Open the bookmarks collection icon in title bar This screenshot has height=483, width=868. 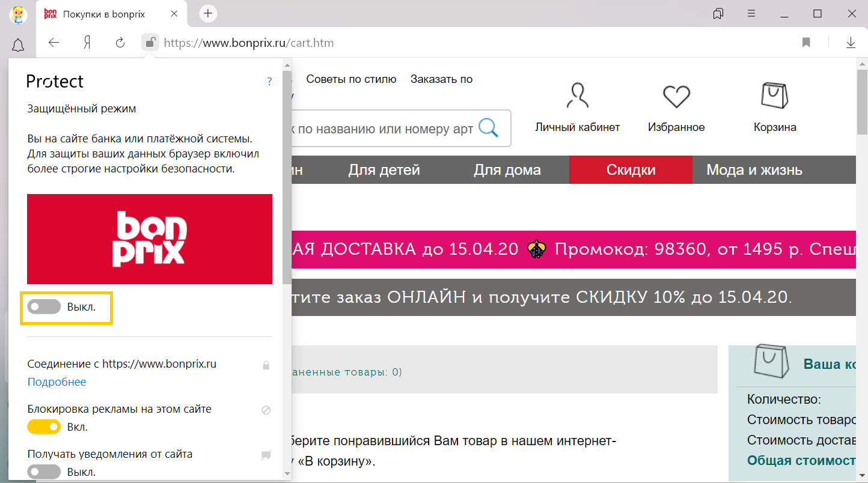pos(718,13)
